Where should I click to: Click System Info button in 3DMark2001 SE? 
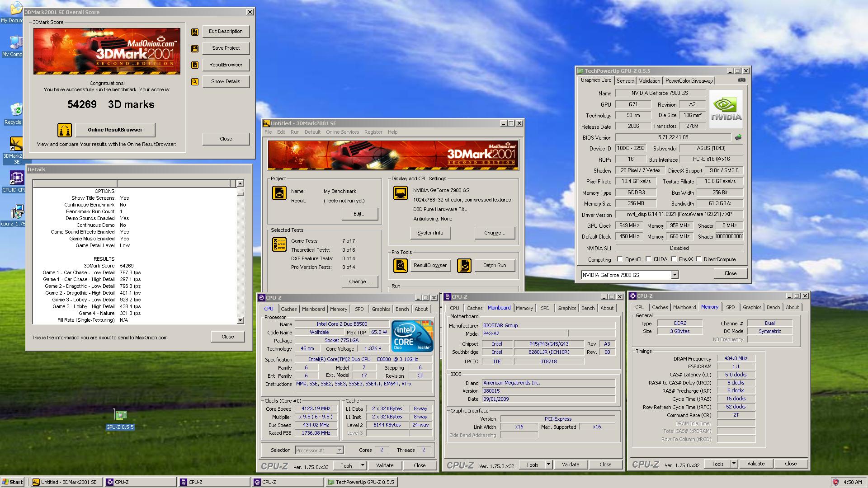[430, 233]
